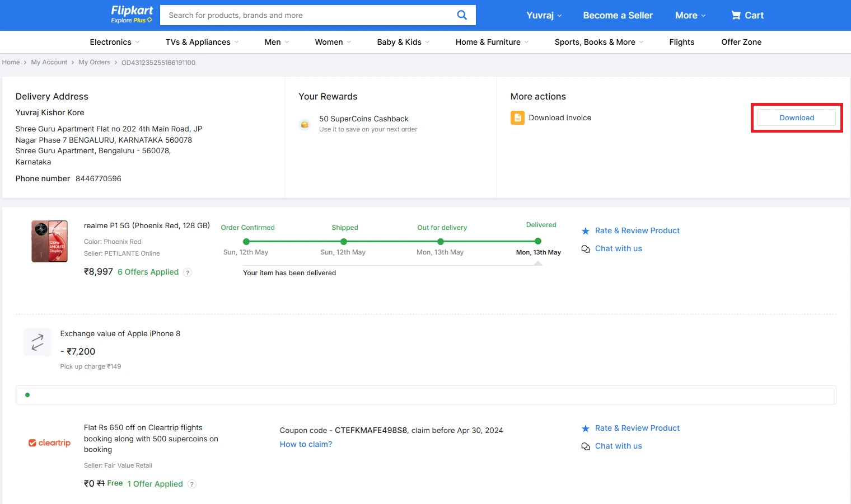Image resolution: width=851 pixels, height=504 pixels.
Task: Open realme P1 5G product thumbnail
Action: tap(50, 241)
